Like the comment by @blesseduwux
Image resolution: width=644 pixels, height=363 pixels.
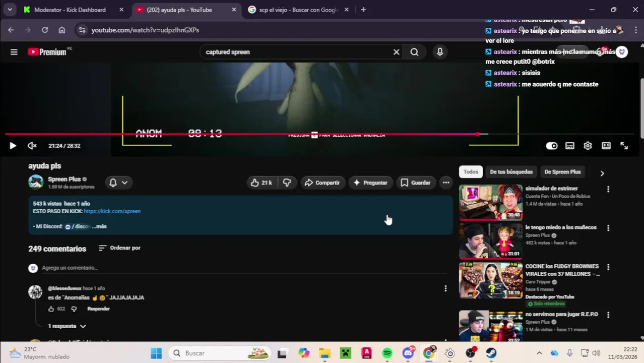click(x=51, y=309)
